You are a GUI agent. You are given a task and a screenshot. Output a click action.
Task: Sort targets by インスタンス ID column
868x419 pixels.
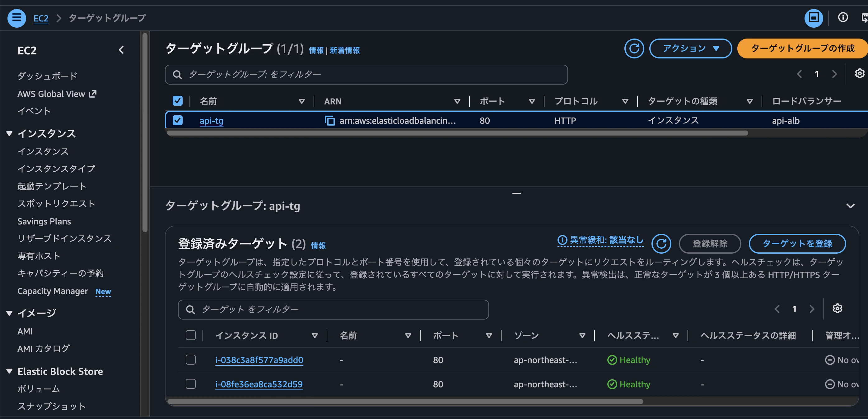pyautogui.click(x=315, y=335)
